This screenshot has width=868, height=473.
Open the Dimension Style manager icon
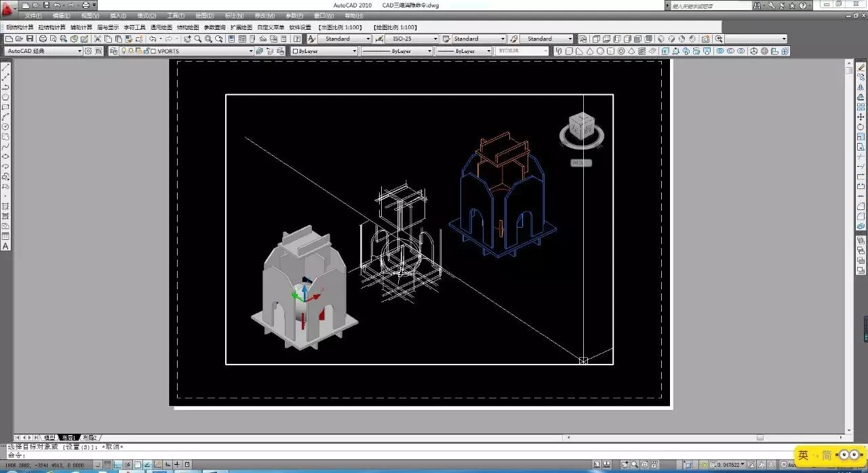pyautogui.click(x=379, y=39)
